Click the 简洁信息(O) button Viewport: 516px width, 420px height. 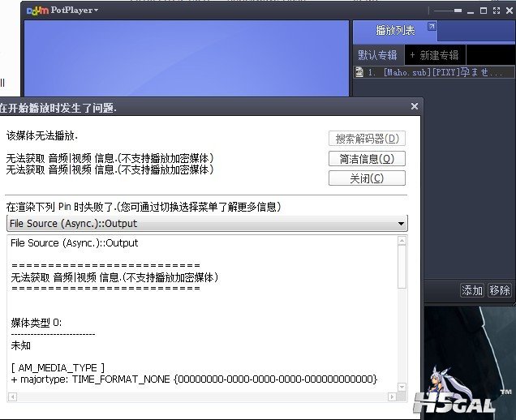pyautogui.click(x=366, y=159)
